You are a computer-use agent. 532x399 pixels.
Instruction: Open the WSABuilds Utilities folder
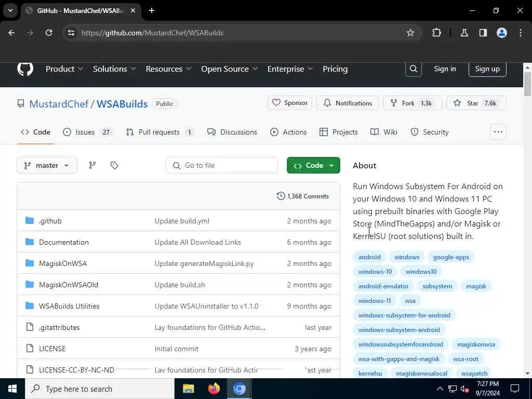69,306
